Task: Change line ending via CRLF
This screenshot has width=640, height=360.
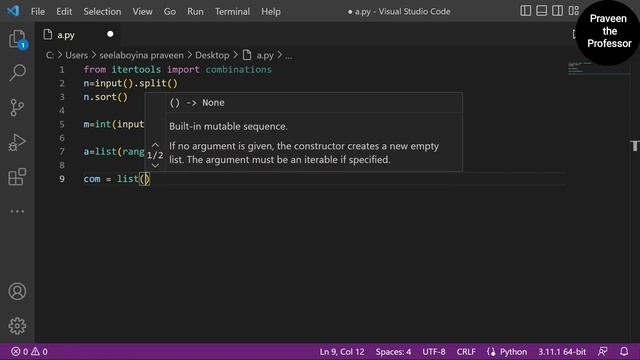Action: pyautogui.click(x=466, y=351)
